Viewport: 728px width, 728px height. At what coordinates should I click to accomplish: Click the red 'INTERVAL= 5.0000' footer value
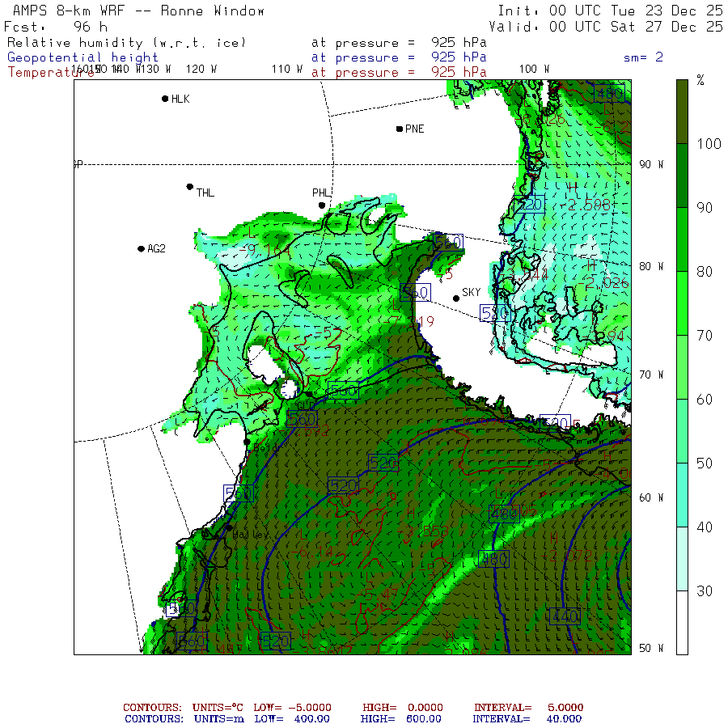[529, 708]
